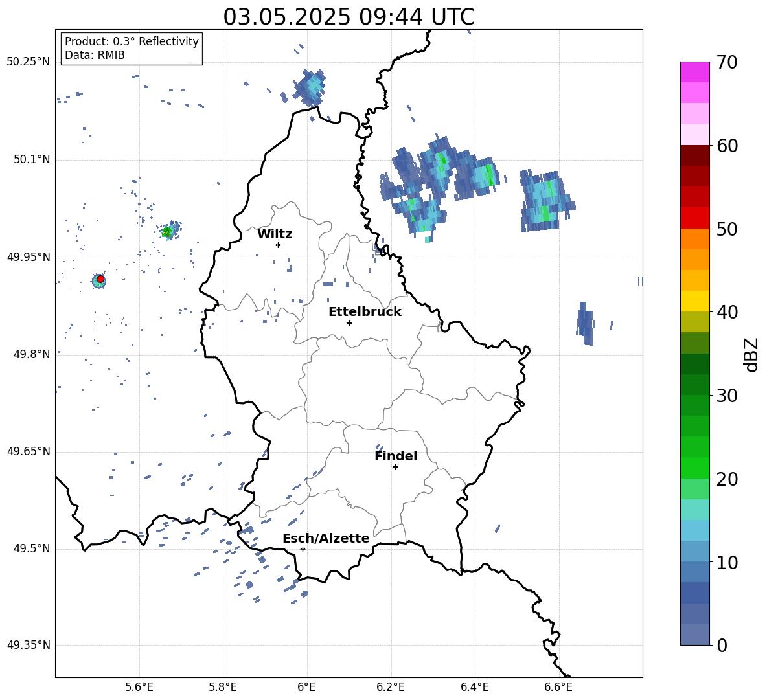Click the bright green swatch just above 20
The width and height of the screenshot is (767, 700).
point(694,468)
